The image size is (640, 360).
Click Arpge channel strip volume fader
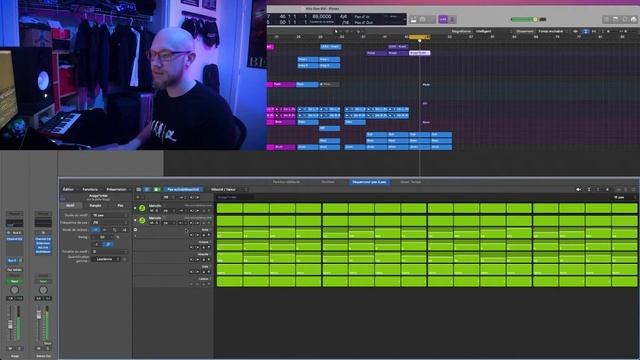[10, 324]
